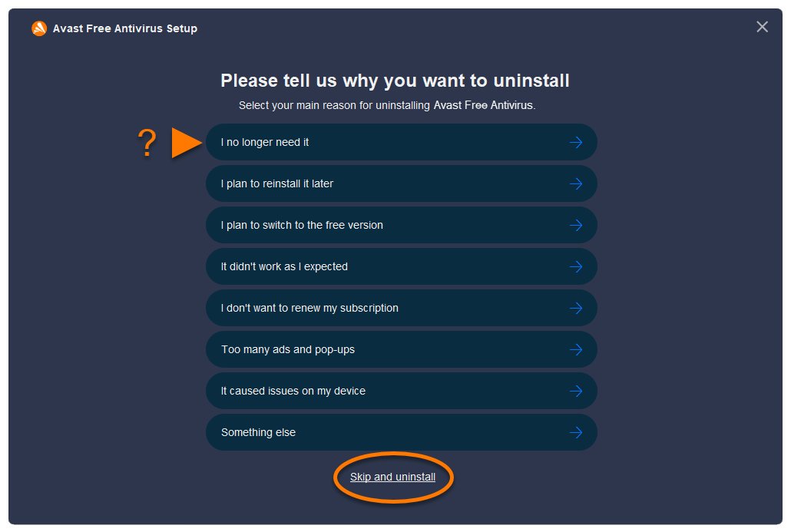
Task: Close the Avast Setup window
Action: tap(762, 27)
